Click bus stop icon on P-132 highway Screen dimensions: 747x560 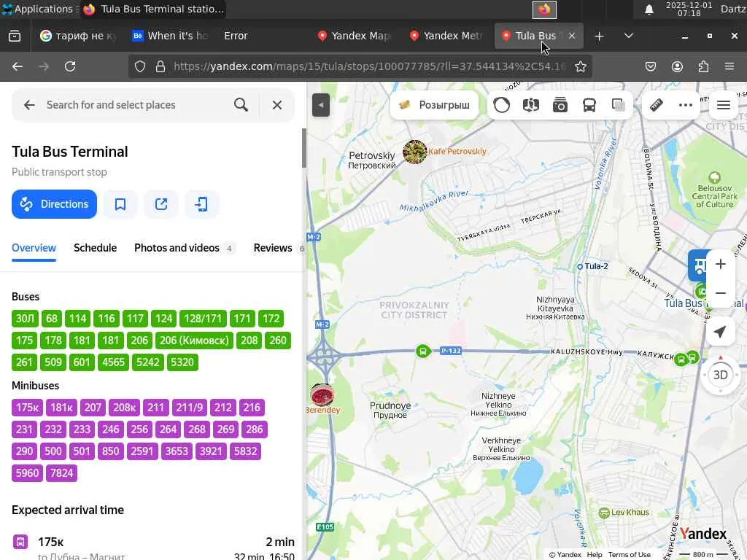point(422,351)
